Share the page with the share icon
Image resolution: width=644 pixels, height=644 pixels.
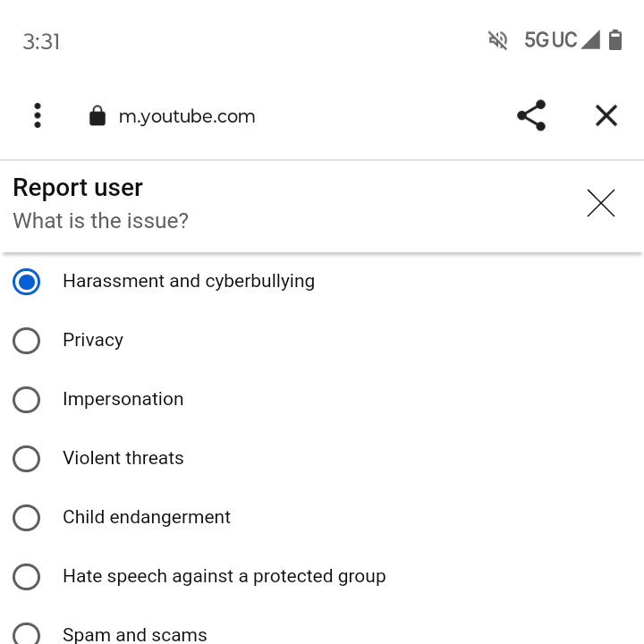[x=531, y=115]
